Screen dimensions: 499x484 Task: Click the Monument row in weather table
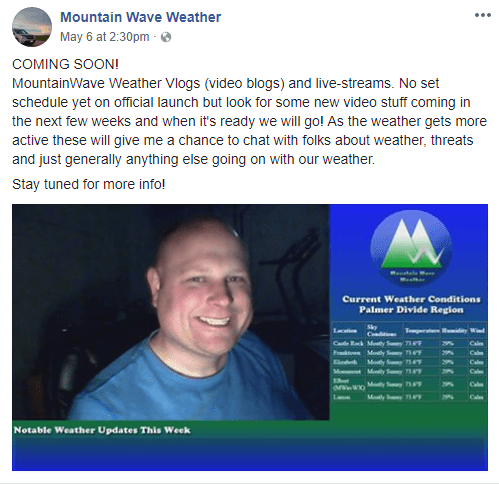pyautogui.click(x=409, y=371)
